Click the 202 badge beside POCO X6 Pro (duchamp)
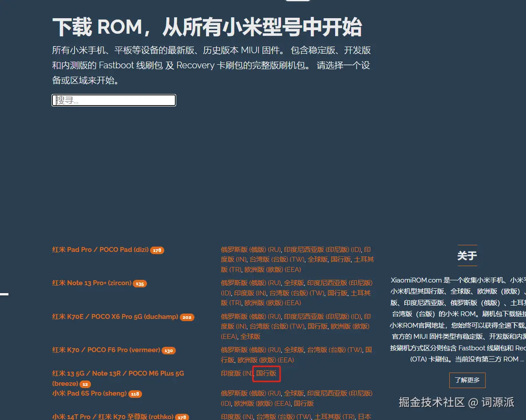The image size is (526, 420). 187,318
